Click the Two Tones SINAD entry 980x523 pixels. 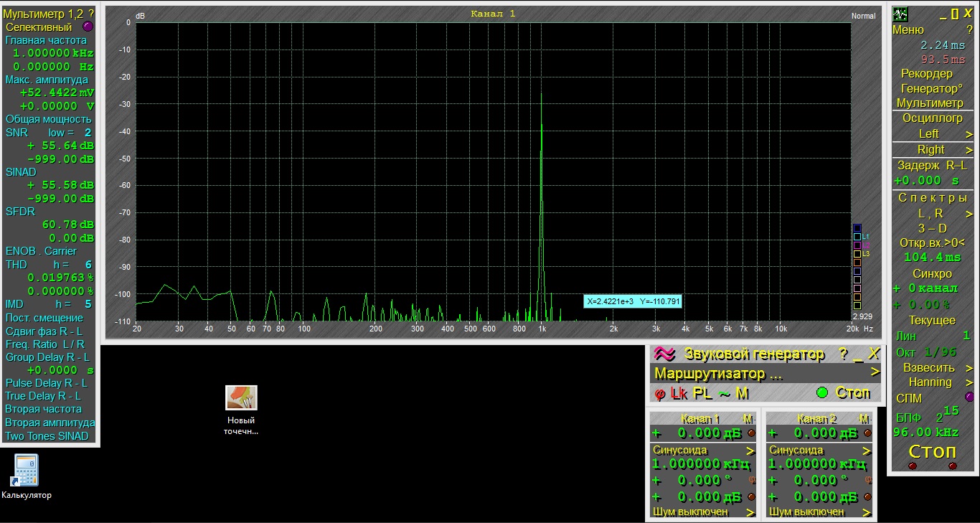47,436
